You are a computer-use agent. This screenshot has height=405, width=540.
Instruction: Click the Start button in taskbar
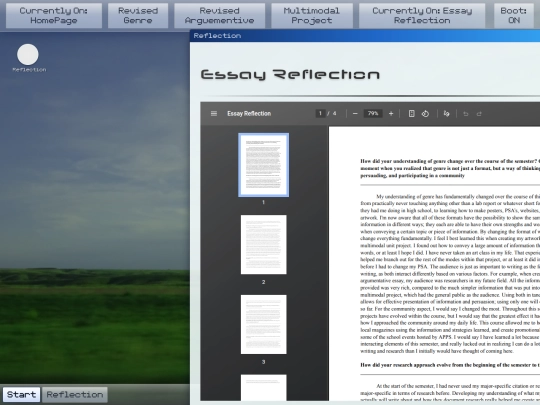21,394
